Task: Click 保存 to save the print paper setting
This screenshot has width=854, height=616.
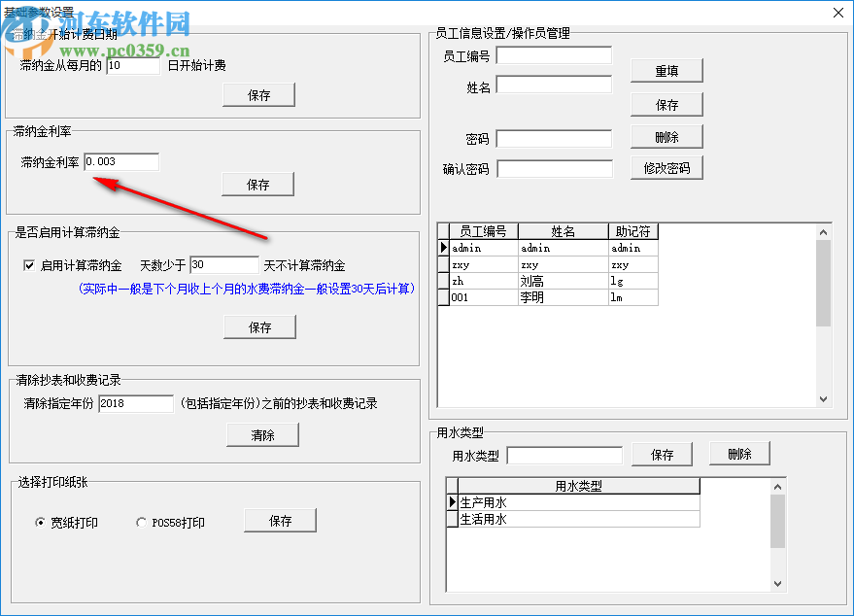Action: 280,520
